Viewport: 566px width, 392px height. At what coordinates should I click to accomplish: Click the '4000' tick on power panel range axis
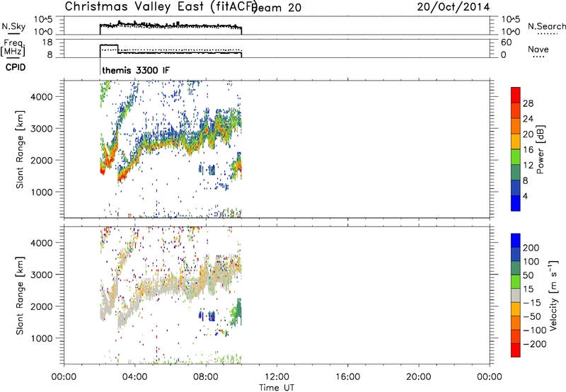click(42, 97)
